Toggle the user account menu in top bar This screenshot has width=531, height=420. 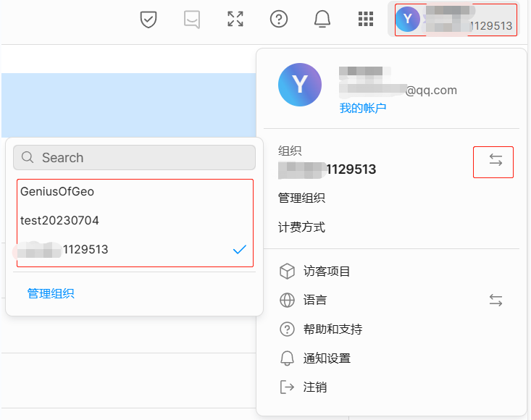[455, 20]
